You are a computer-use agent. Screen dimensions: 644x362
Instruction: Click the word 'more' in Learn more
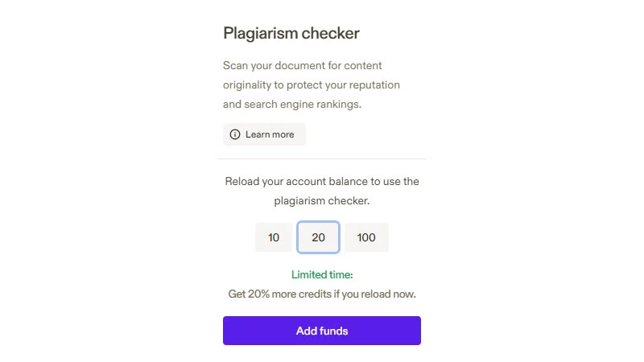click(283, 134)
